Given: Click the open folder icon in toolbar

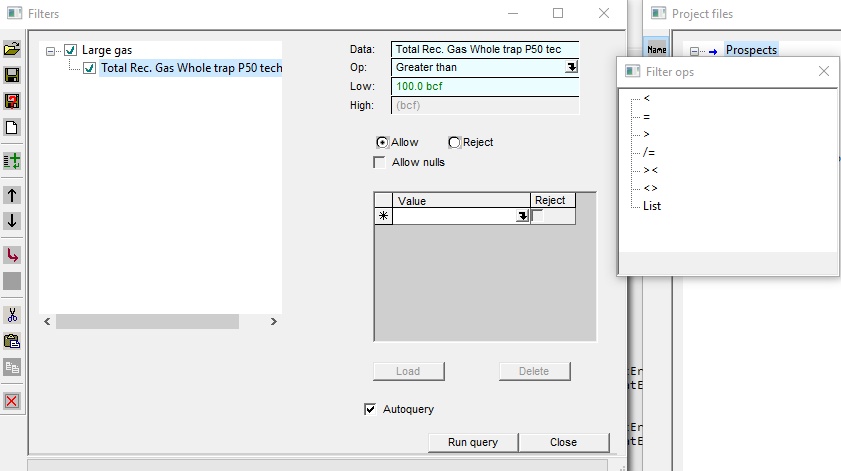Looking at the screenshot, I should [12, 49].
